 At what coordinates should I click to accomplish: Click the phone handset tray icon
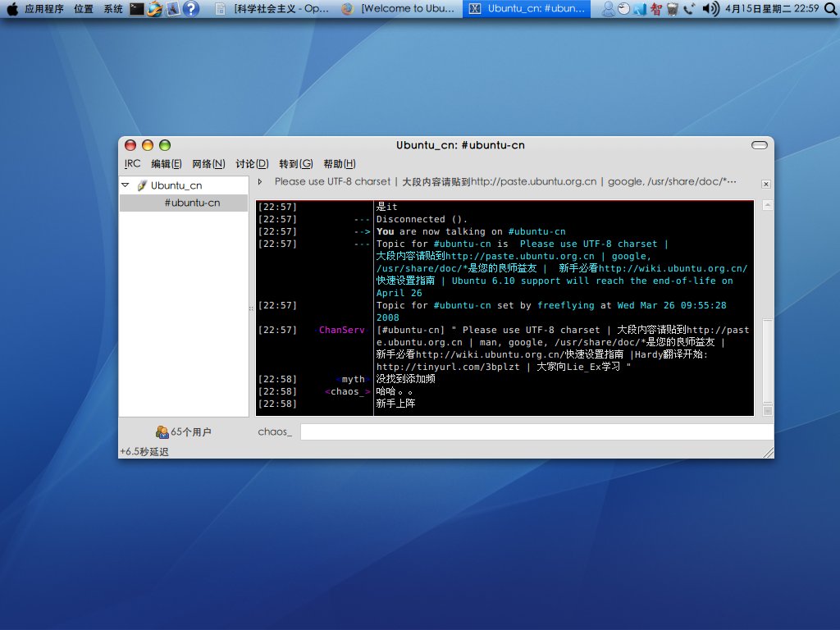pos(689,8)
